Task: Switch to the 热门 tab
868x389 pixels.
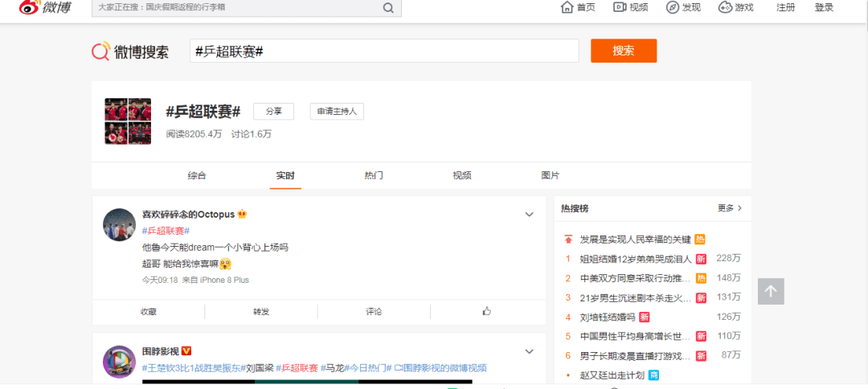Action: (x=374, y=175)
